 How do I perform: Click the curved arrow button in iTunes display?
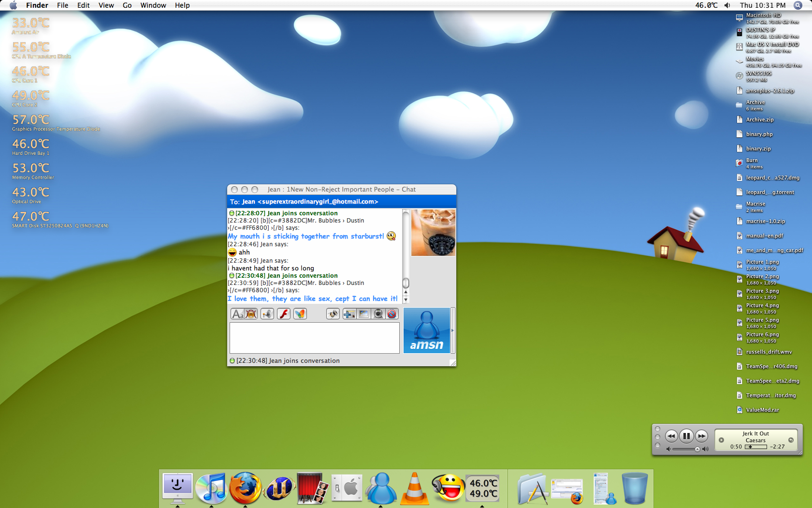(x=791, y=440)
